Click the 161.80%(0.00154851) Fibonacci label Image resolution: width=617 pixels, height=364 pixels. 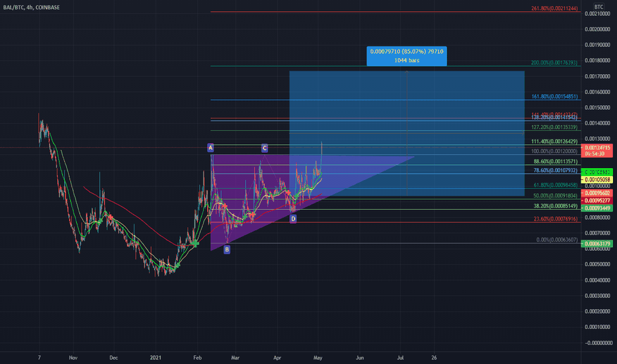coord(554,97)
